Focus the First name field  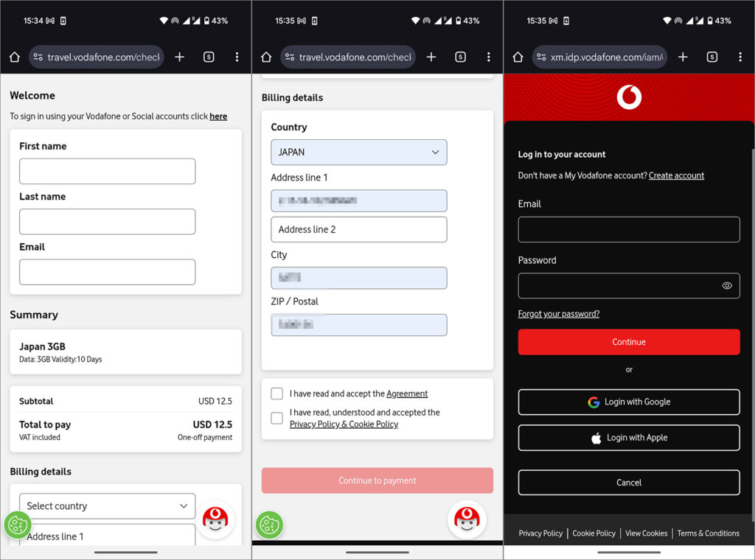[x=108, y=171]
